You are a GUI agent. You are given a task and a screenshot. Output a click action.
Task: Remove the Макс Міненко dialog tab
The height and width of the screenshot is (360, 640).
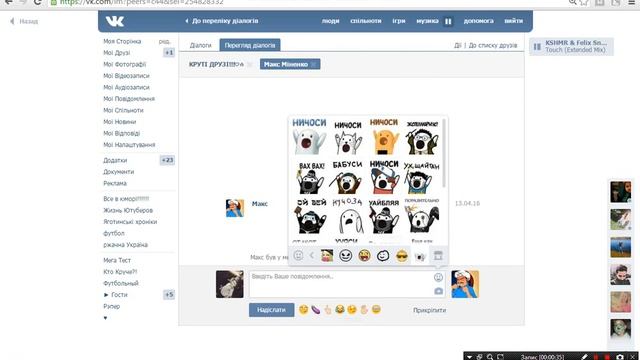(313, 64)
